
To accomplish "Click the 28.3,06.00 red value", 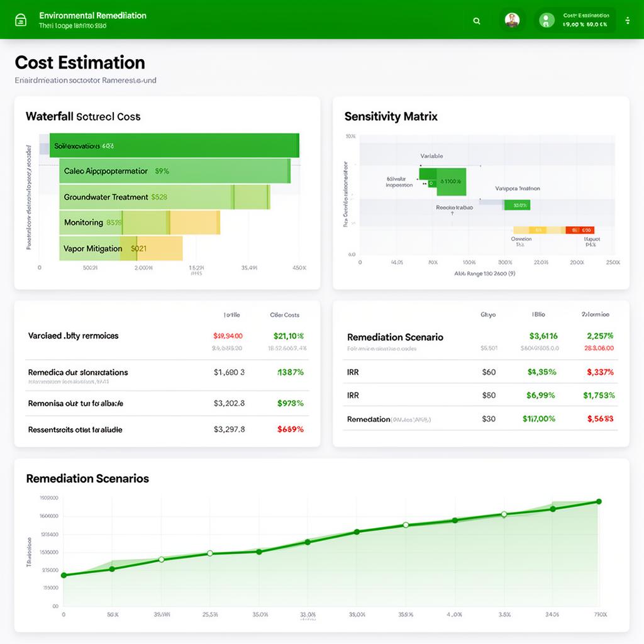I will coord(599,348).
